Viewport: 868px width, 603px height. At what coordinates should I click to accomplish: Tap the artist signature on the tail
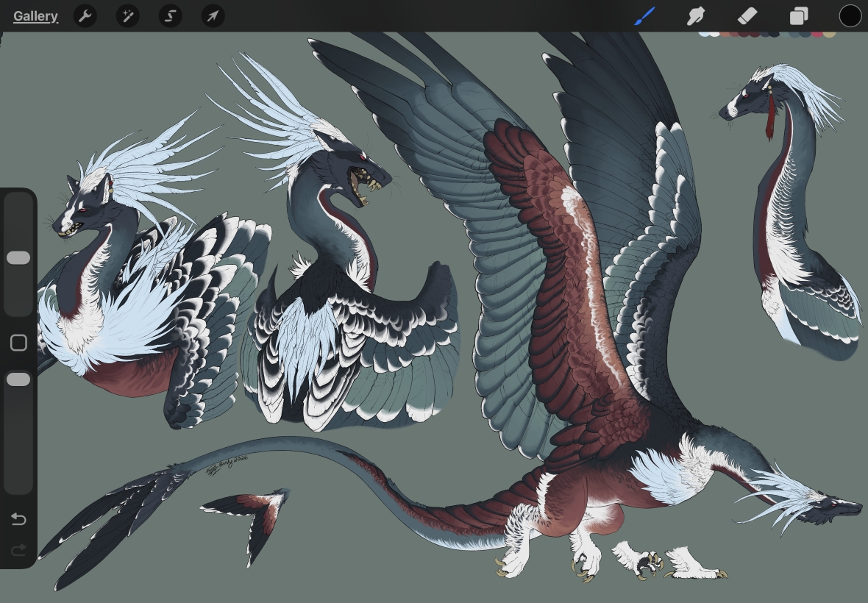pos(227,465)
